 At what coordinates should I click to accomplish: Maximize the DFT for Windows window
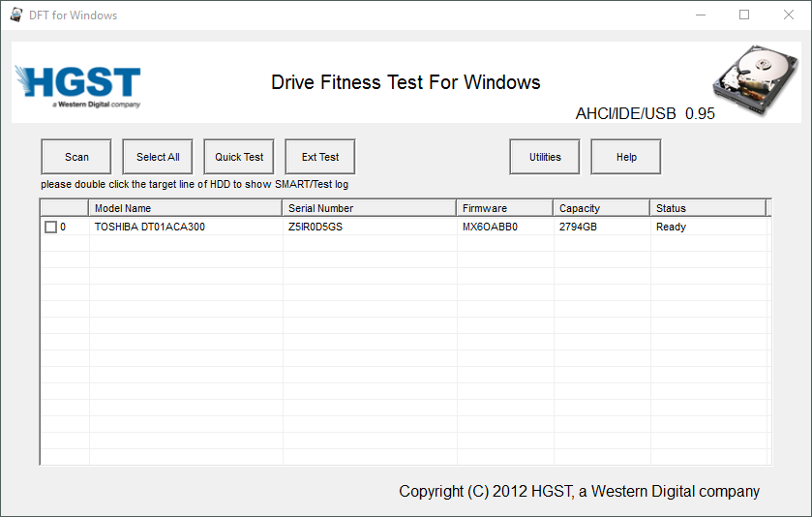(x=744, y=15)
